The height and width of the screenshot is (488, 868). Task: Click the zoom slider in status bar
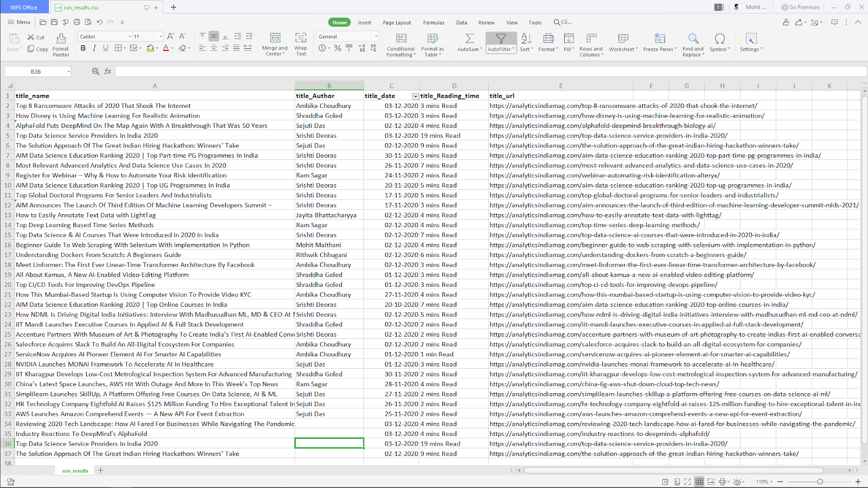click(820, 481)
